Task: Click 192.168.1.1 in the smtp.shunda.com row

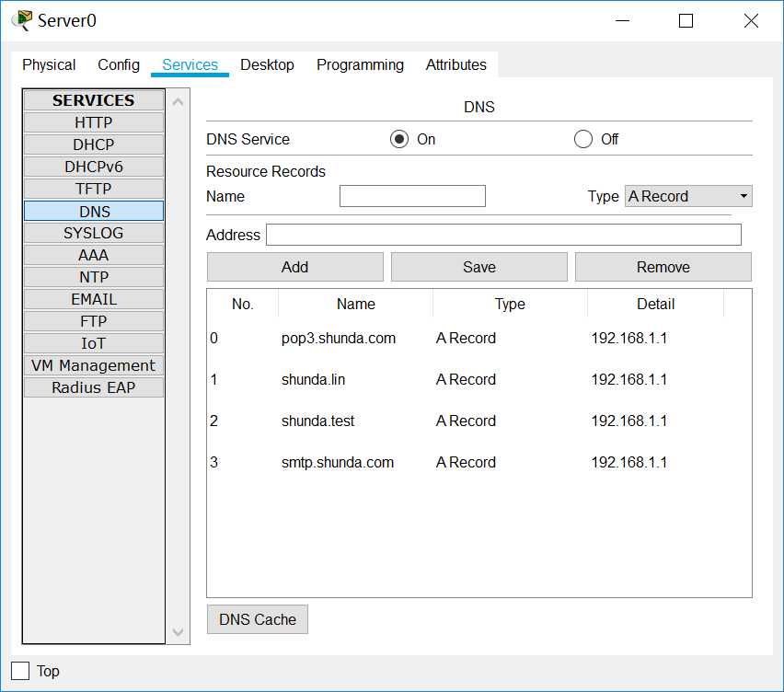Action: point(629,463)
